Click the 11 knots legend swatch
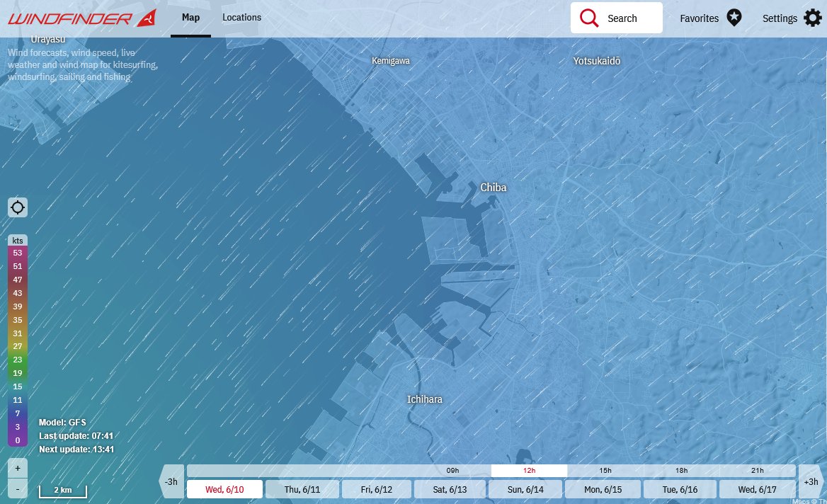 tap(18, 400)
